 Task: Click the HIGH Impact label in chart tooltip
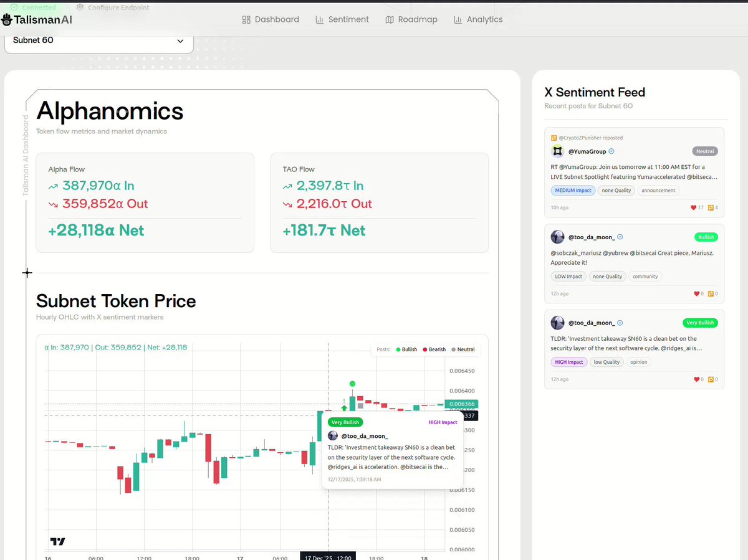[x=443, y=422]
